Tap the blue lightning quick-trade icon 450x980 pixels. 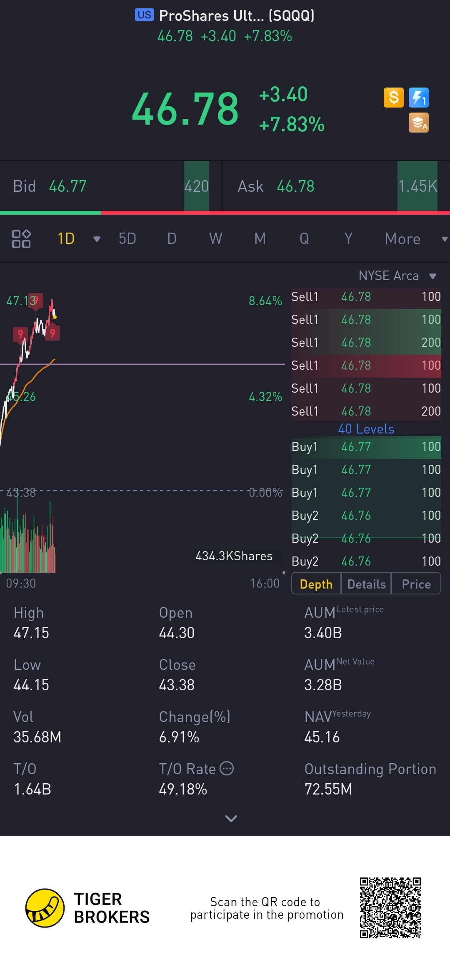418,98
